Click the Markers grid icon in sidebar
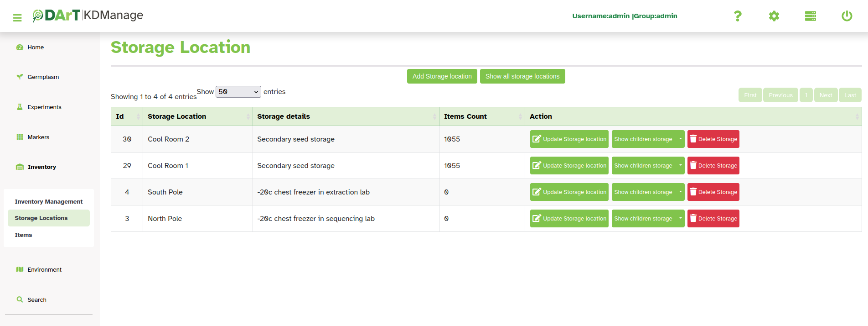Image resolution: width=868 pixels, height=326 pixels. click(x=20, y=137)
